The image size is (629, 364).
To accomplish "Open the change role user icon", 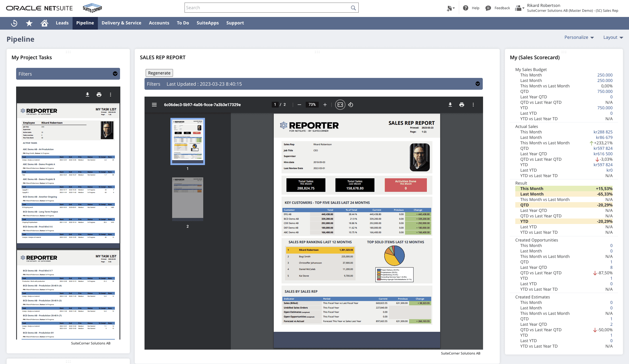I will 519,8.
